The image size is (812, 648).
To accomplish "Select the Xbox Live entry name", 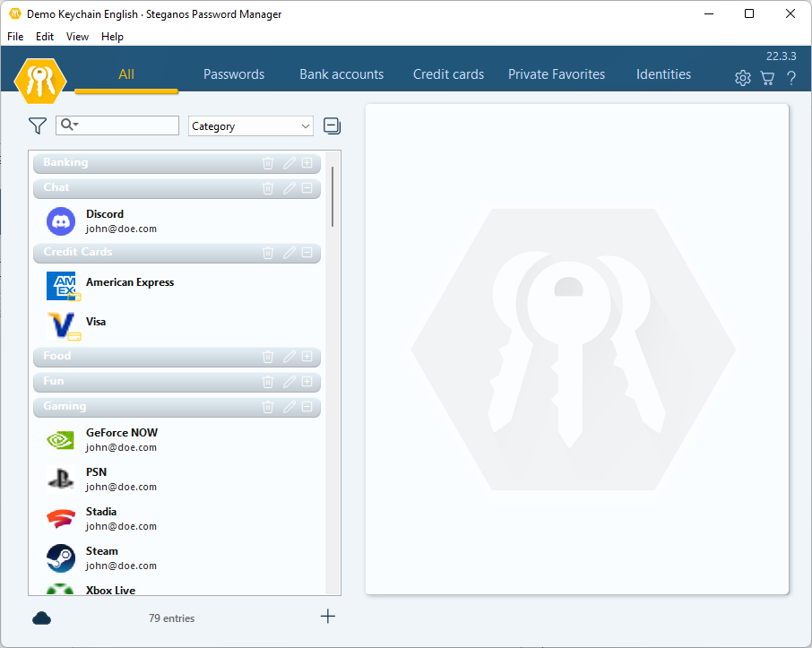I will (x=110, y=590).
